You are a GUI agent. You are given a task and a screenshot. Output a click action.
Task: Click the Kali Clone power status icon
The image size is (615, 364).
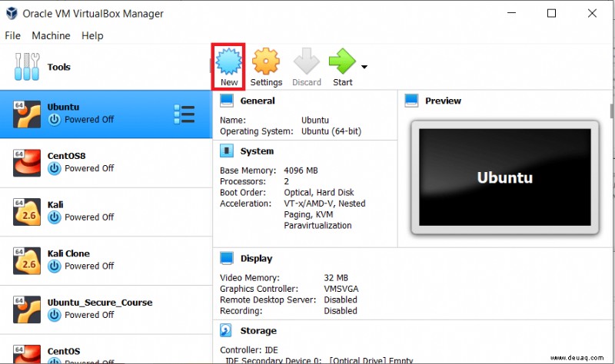(x=54, y=266)
